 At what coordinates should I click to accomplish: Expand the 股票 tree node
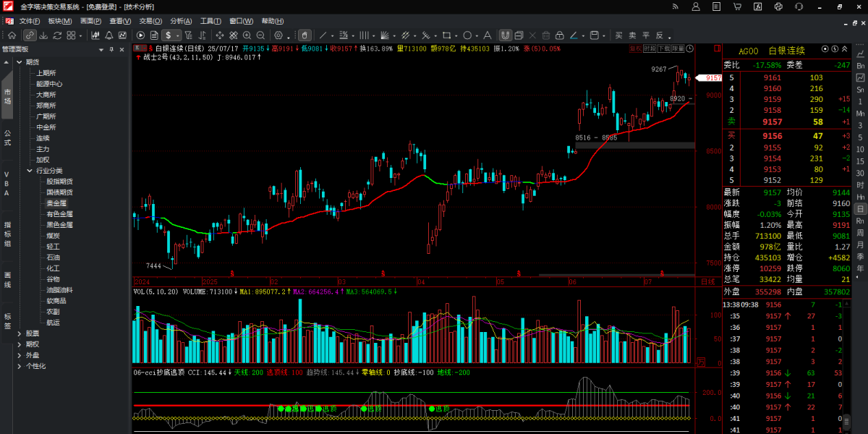pyautogui.click(x=20, y=333)
